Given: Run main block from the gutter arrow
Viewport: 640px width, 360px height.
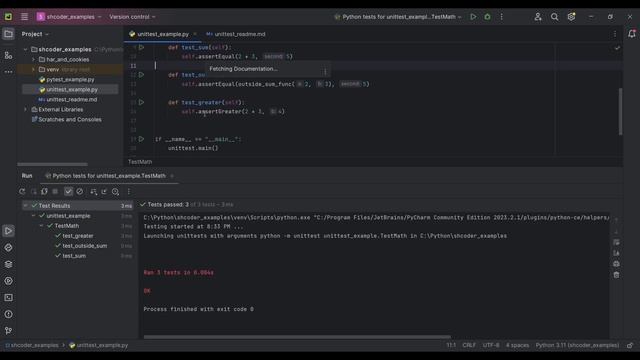Looking at the screenshot, I should click(141, 139).
